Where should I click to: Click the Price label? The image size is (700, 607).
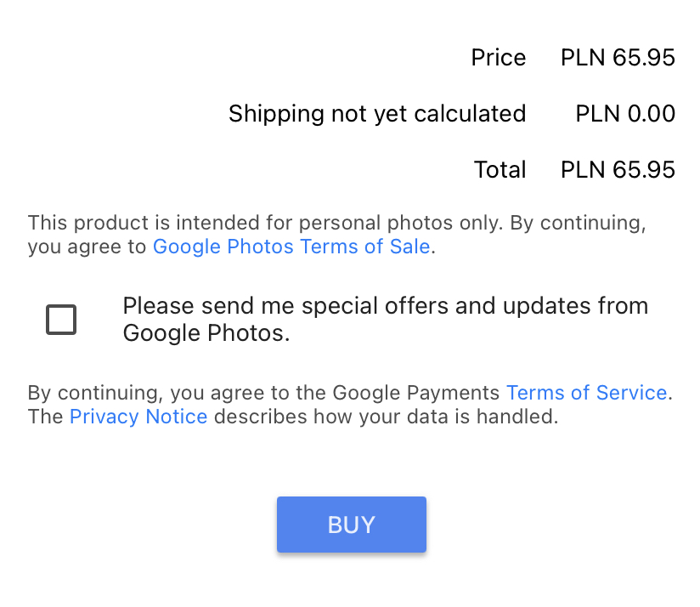pyautogui.click(x=499, y=58)
